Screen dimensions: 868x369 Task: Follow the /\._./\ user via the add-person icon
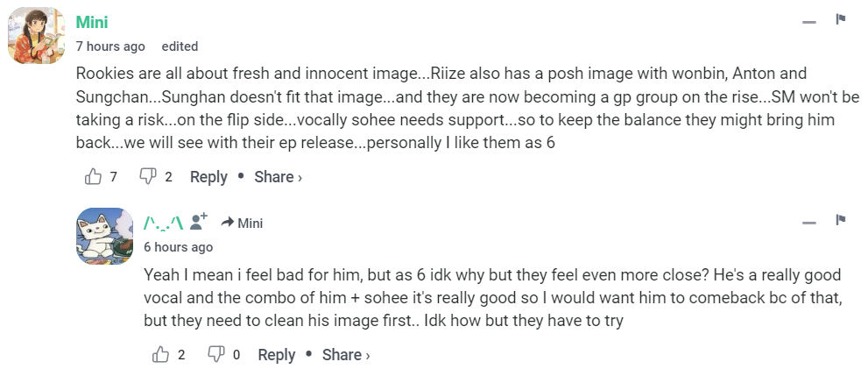199,222
